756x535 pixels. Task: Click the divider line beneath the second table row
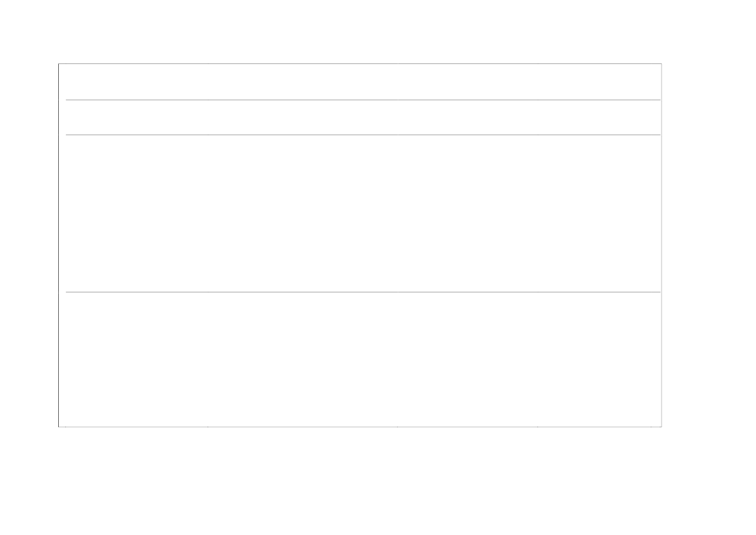click(x=362, y=135)
